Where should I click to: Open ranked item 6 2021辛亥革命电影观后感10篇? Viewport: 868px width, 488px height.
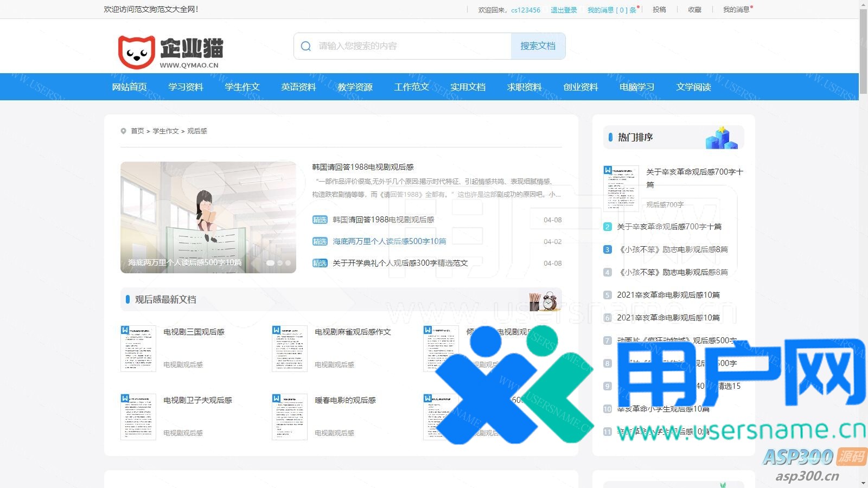pyautogui.click(x=668, y=318)
